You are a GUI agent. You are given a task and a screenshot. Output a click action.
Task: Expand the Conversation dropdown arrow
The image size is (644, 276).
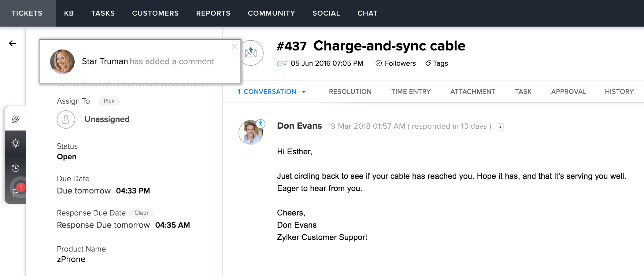(304, 92)
